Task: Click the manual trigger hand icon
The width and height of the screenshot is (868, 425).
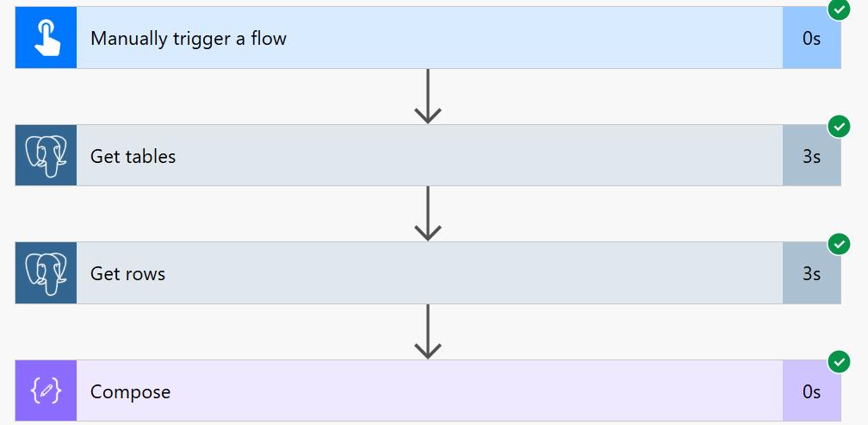Action: point(46,38)
